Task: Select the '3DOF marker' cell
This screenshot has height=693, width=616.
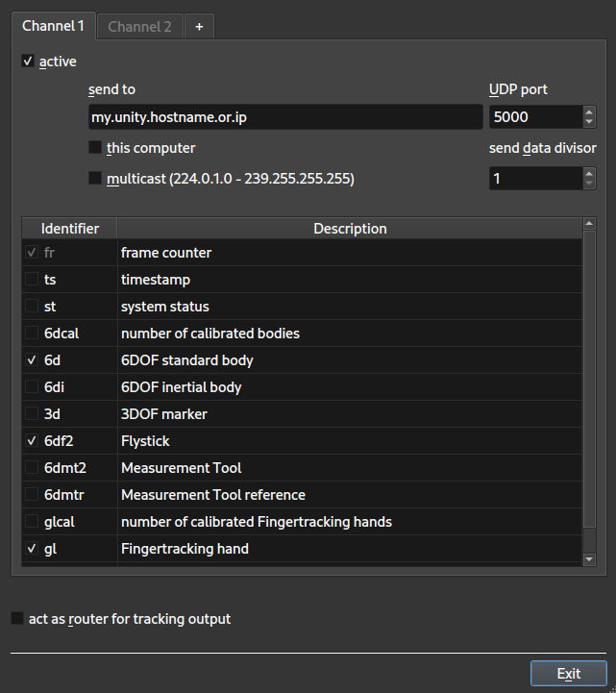Action: tap(350, 414)
